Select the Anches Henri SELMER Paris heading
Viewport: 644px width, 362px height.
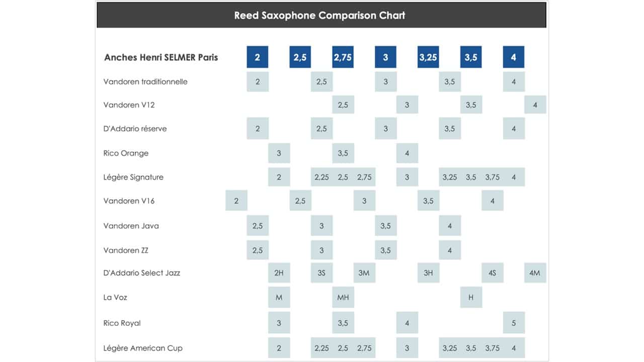click(x=161, y=57)
